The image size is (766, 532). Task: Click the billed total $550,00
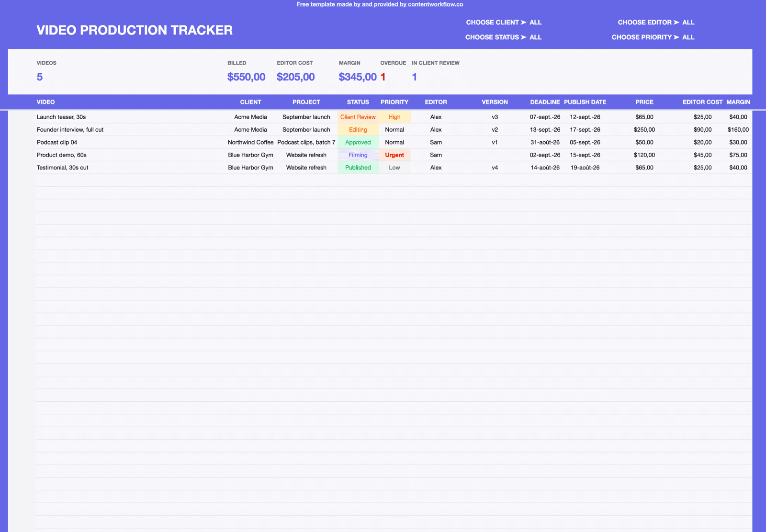point(246,77)
